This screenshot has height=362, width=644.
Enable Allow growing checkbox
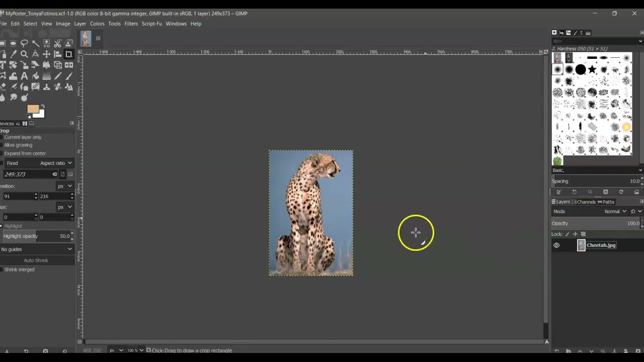pos(2,145)
